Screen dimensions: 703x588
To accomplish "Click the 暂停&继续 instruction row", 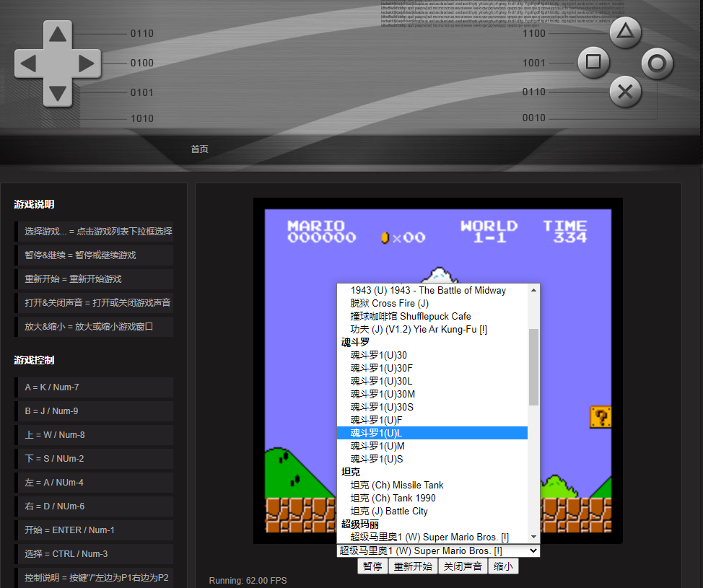I will tap(95, 255).
